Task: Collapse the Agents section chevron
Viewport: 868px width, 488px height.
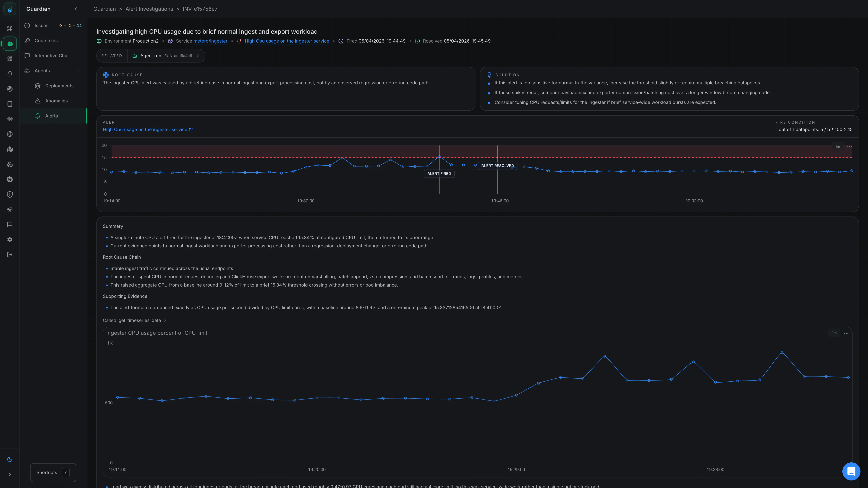Action: tap(78, 71)
